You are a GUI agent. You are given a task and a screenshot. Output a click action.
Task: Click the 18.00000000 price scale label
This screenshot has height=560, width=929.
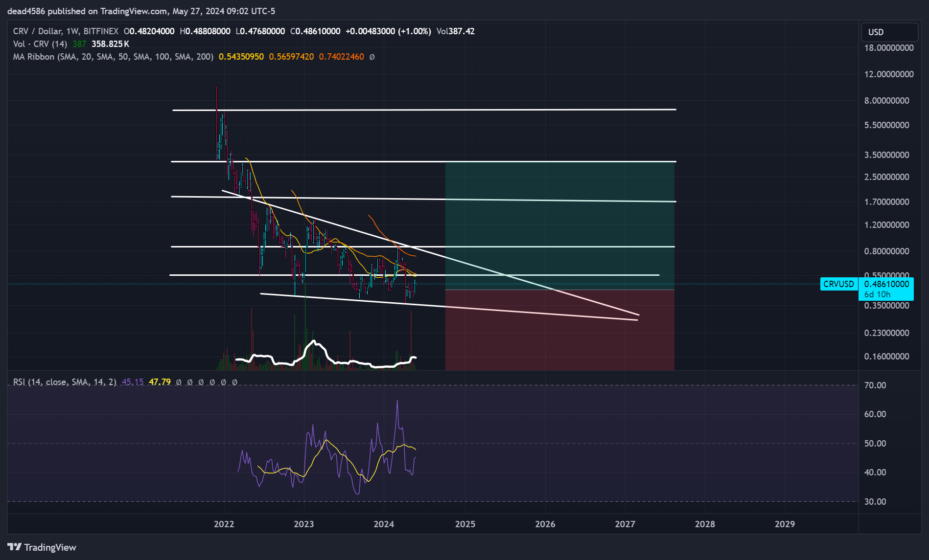889,48
